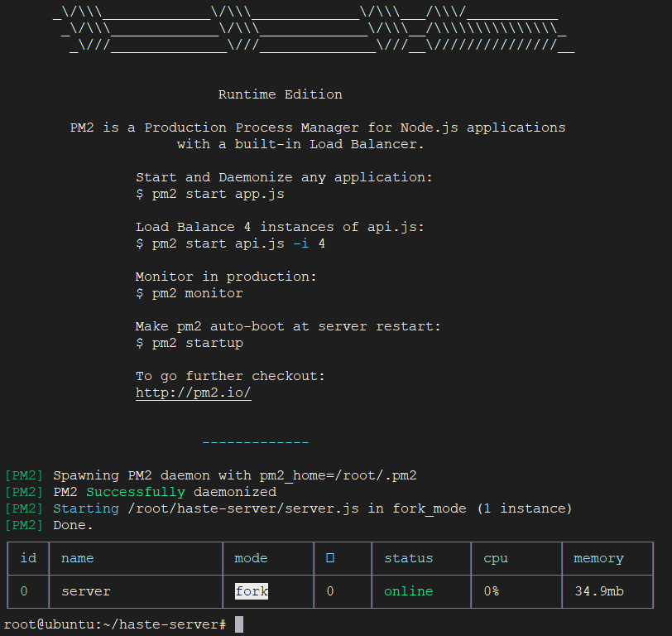
Task: Click the 'Successfully' word in the log
Action: click(x=136, y=492)
